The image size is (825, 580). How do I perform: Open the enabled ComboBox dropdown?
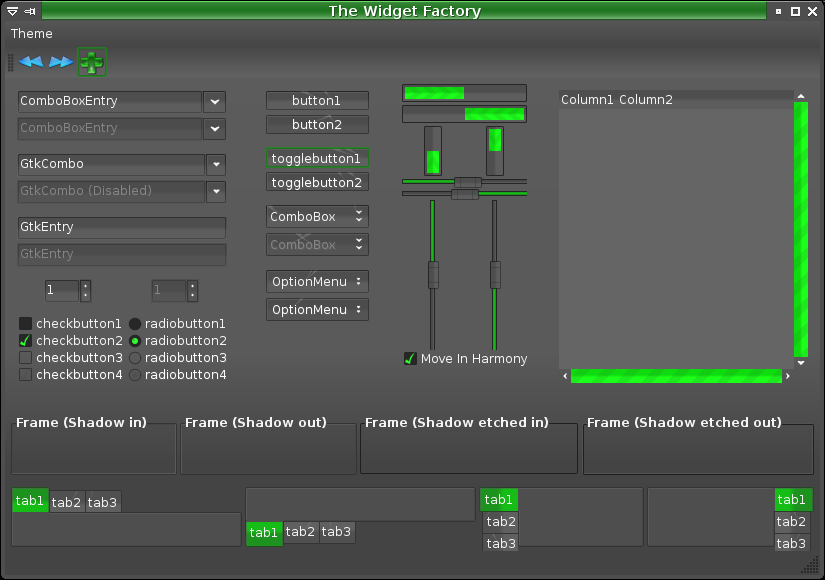(317, 216)
